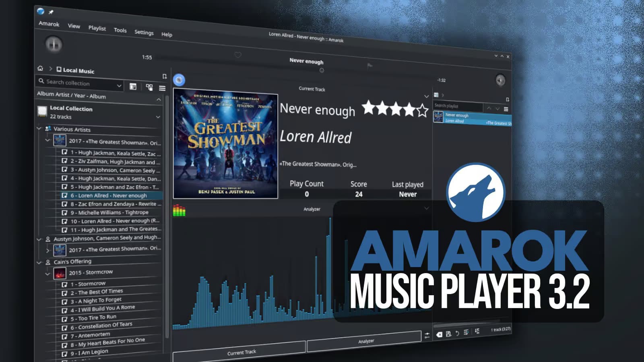Screen dimensions: 644x362
Task: Click the track progress slider knob
Action: coord(322,70)
